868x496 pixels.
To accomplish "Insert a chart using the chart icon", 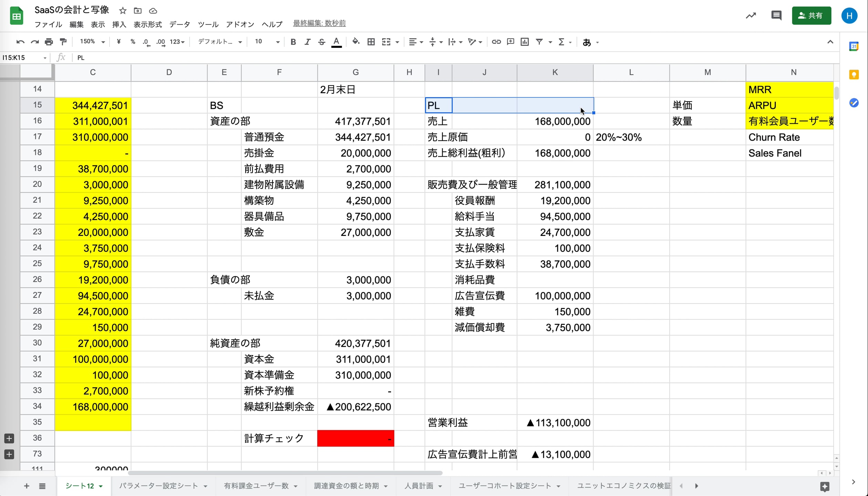I will pos(525,42).
